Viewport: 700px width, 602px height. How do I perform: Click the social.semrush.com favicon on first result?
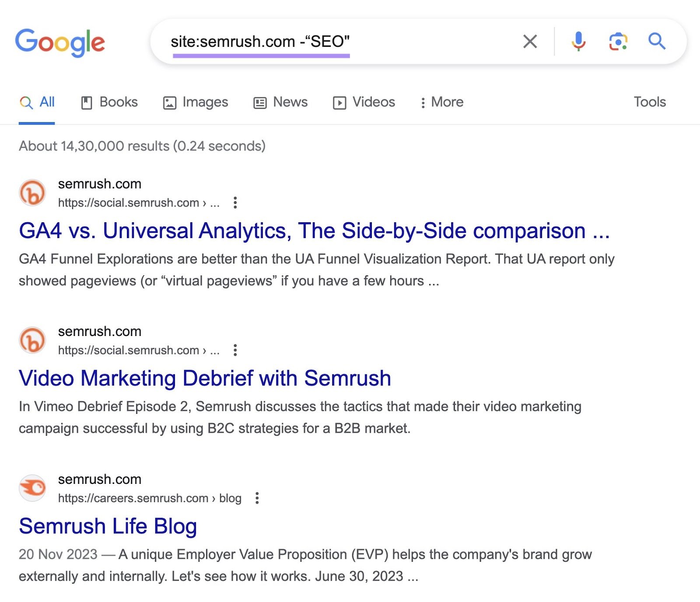tap(32, 192)
